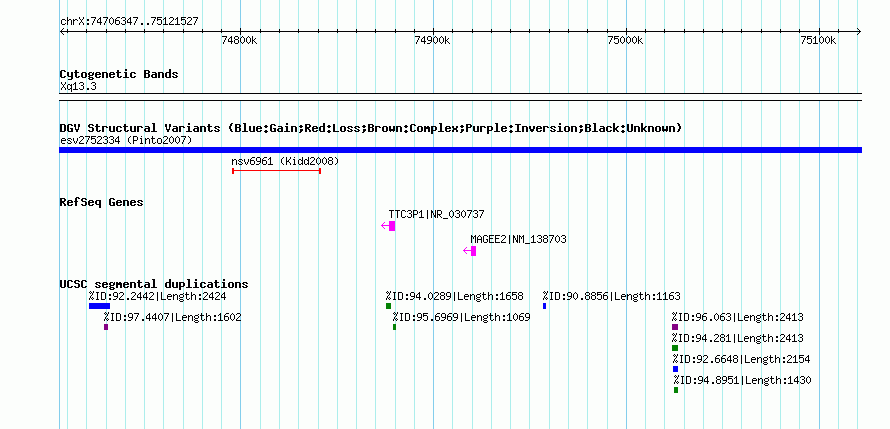The height and width of the screenshot is (429, 890).
Task: Click the esv2752334 blue gain variant bar
Action: coord(460,150)
